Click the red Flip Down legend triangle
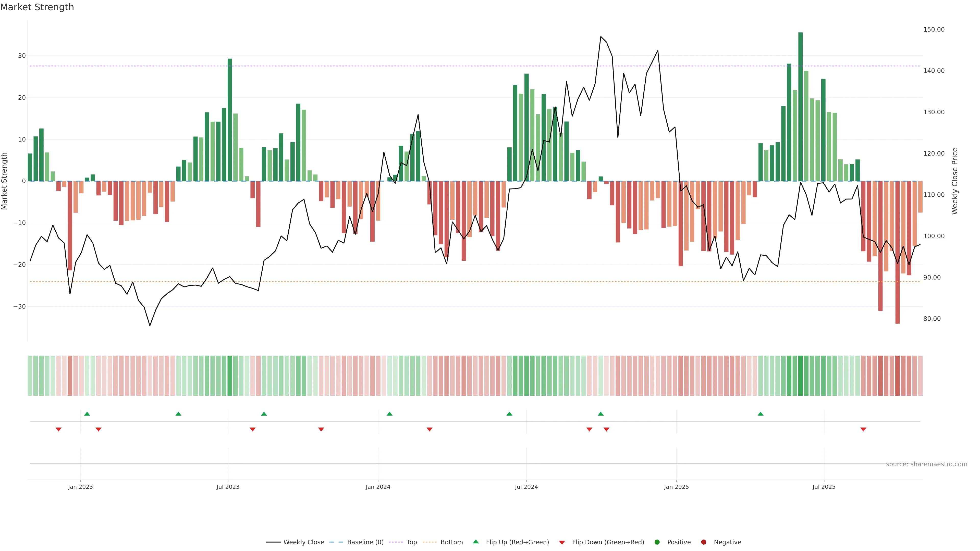Screen dimensions: 980x551 coord(562,543)
